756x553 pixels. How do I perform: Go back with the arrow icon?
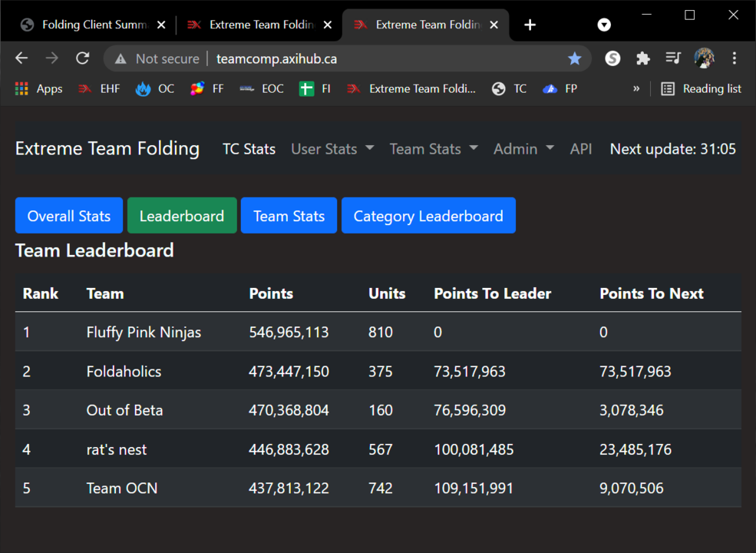pos(21,58)
